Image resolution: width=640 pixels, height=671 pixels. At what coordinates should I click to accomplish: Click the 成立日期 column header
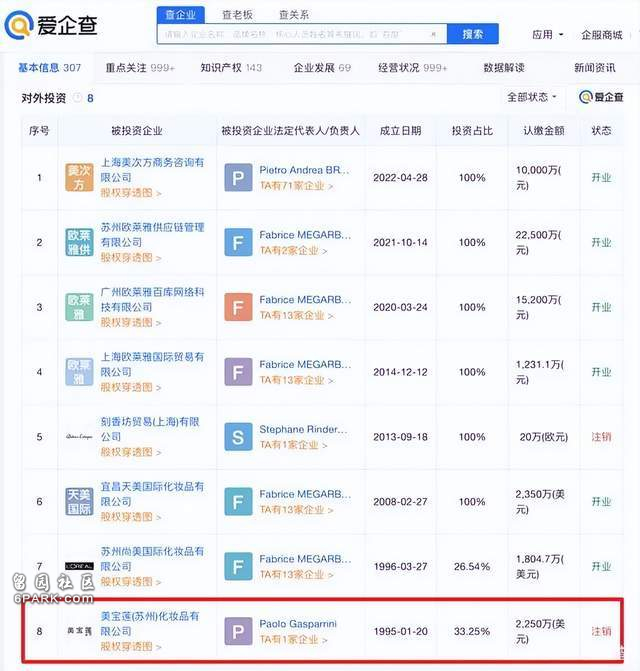(400, 131)
